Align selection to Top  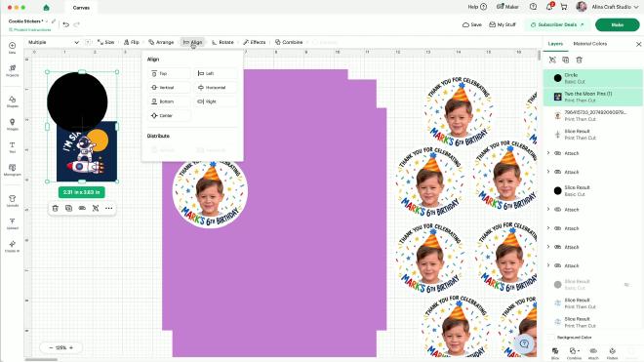click(x=169, y=73)
